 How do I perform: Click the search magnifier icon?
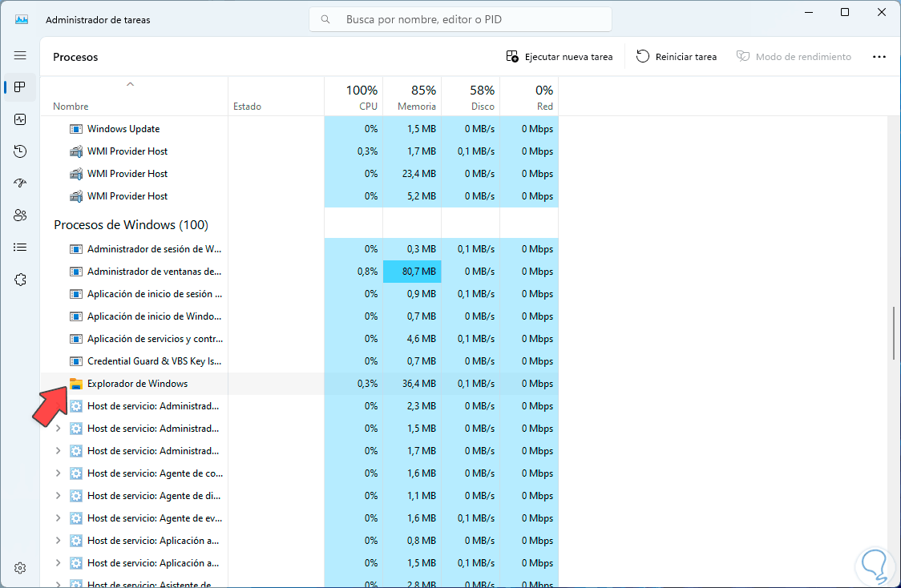click(x=325, y=19)
